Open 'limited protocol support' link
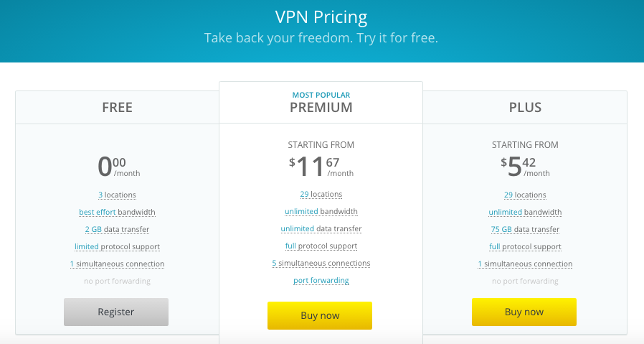The height and width of the screenshot is (344, 644). click(x=117, y=247)
